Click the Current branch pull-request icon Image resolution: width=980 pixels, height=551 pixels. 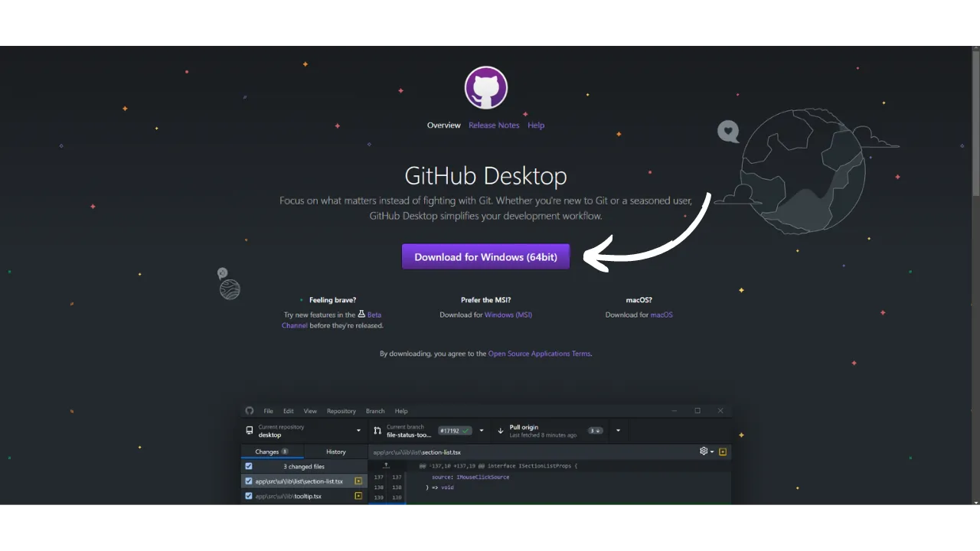tap(377, 431)
